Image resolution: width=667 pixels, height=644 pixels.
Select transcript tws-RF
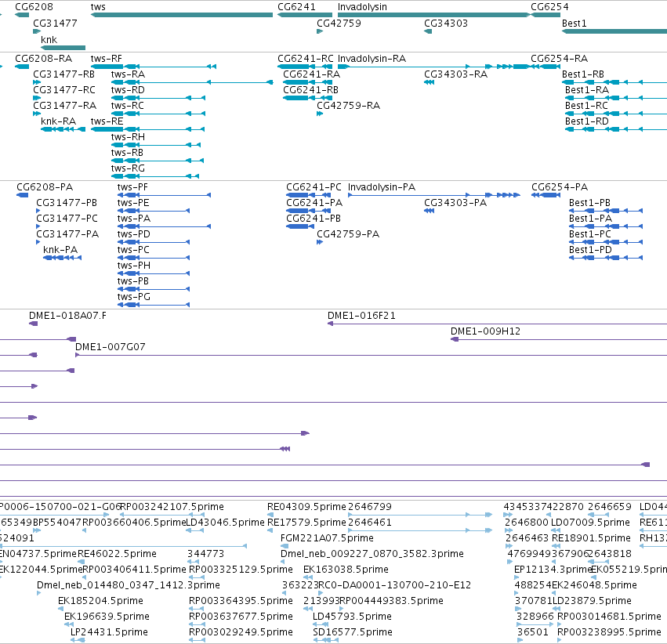click(x=154, y=67)
